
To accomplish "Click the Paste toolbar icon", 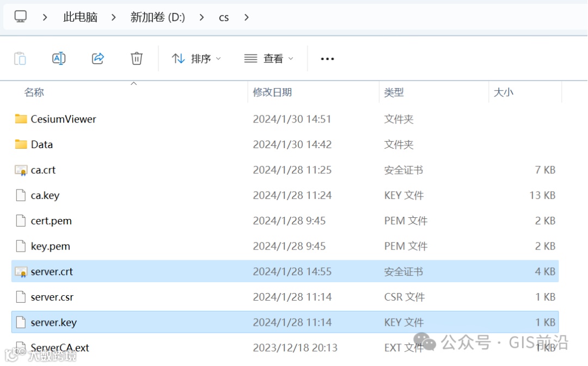I will [x=20, y=58].
